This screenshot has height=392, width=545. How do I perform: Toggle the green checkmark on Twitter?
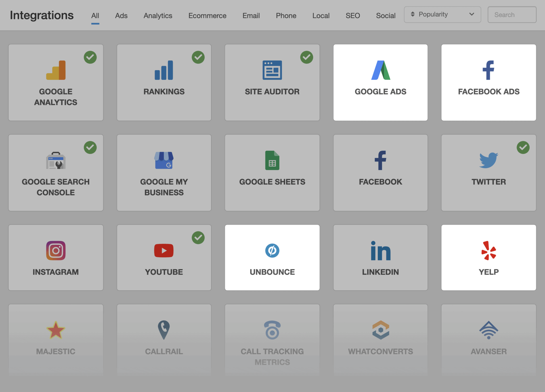click(523, 147)
